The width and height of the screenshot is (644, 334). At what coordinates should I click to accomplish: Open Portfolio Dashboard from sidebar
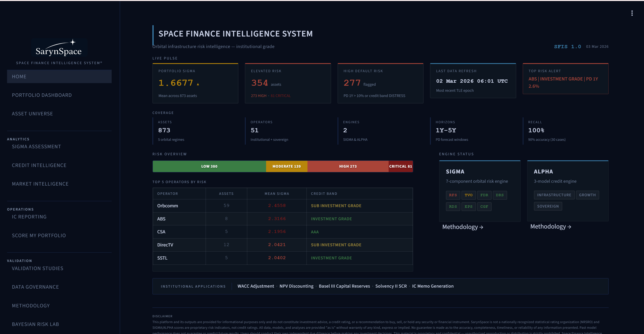[42, 95]
